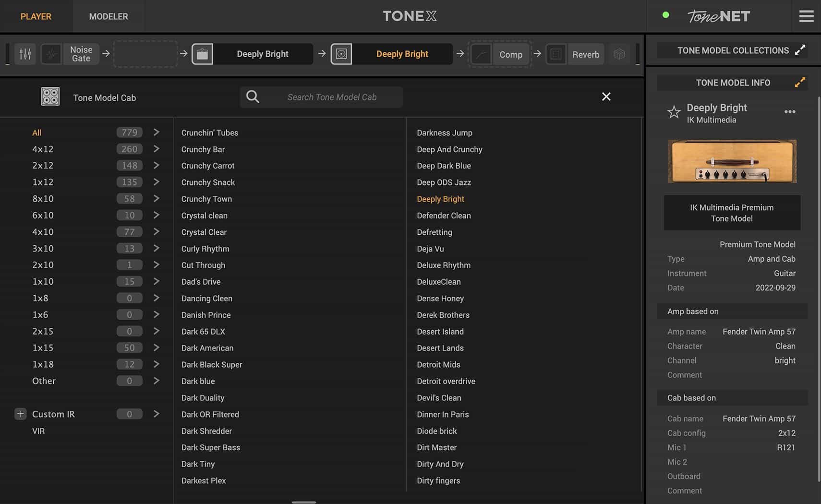This screenshot has height=504, width=821.
Task: Toggle the empty pedal slot before the amp
Action: click(145, 54)
